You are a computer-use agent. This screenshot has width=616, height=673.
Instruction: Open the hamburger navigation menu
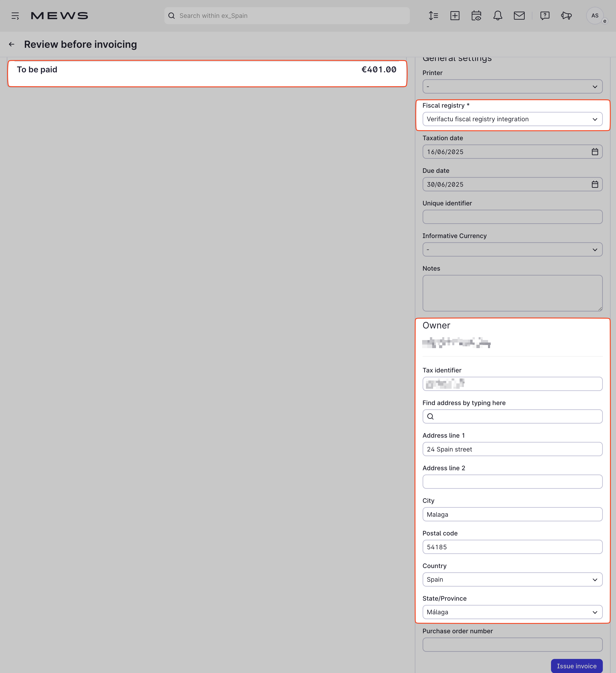tap(15, 16)
